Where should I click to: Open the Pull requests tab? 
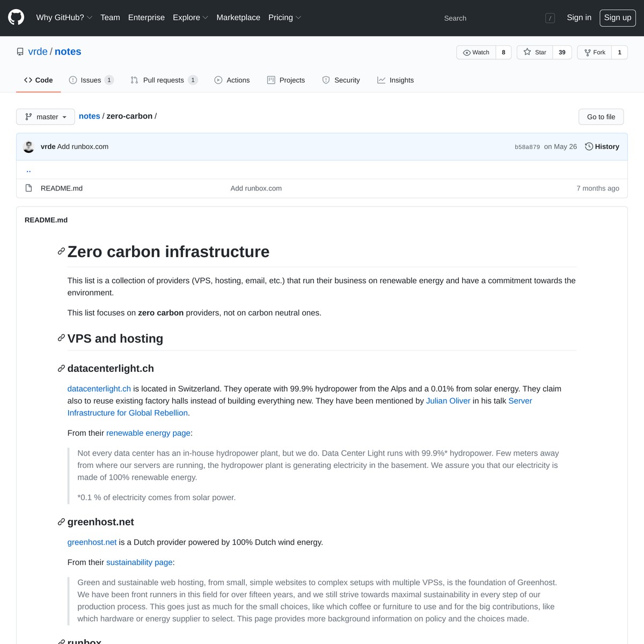pyautogui.click(x=163, y=80)
